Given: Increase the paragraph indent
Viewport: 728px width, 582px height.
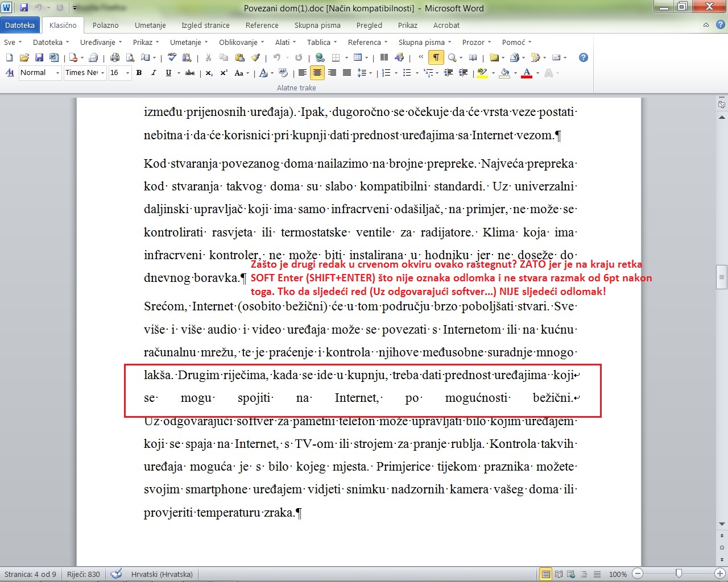Looking at the screenshot, I should pos(463,73).
